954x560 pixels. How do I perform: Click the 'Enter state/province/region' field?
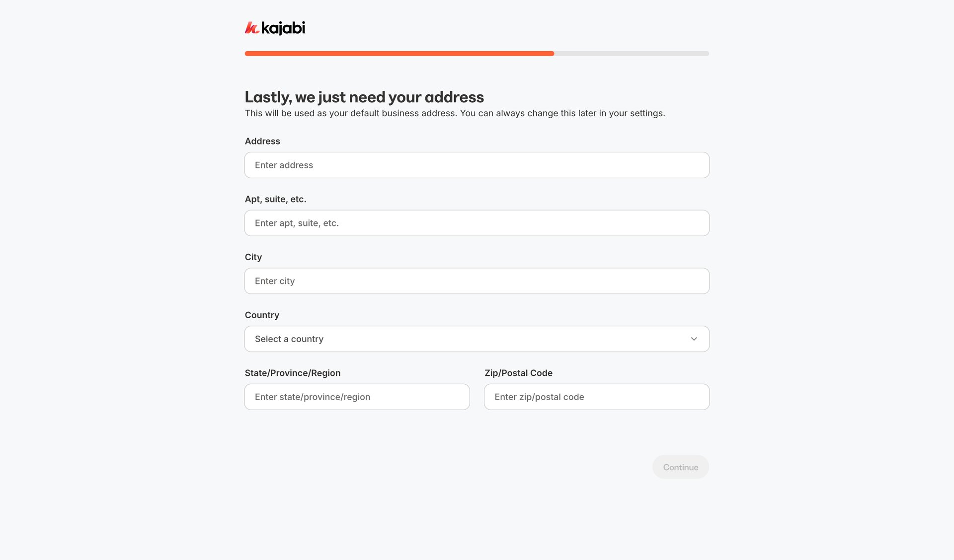click(357, 397)
